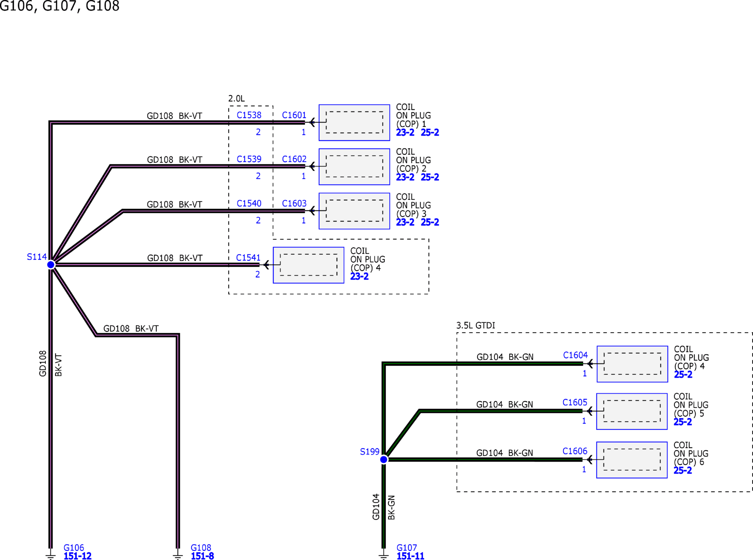Click the G106 ground label
The height and width of the screenshot is (560, 753).
[74, 548]
